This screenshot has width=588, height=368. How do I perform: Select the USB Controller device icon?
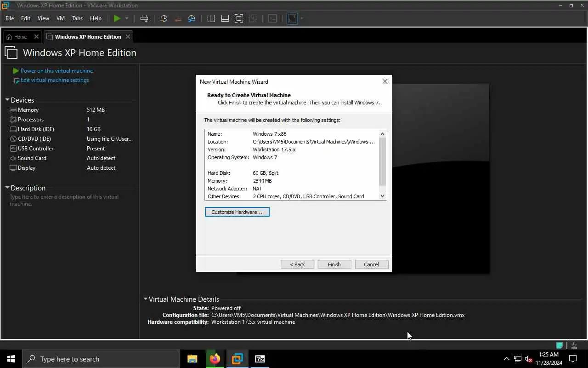[x=13, y=149]
